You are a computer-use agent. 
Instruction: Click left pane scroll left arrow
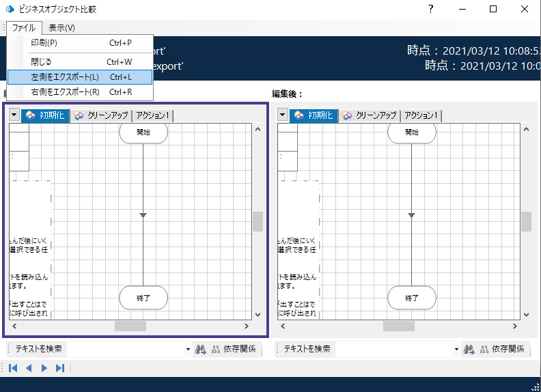(x=14, y=326)
